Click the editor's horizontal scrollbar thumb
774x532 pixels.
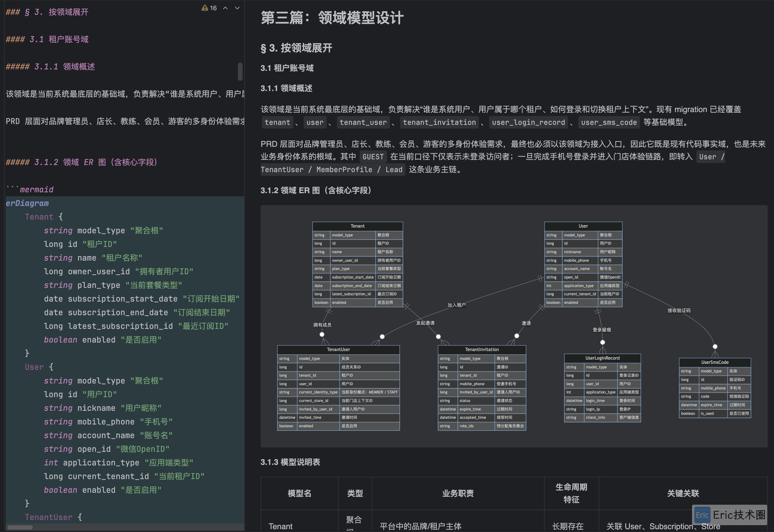(20, 527)
